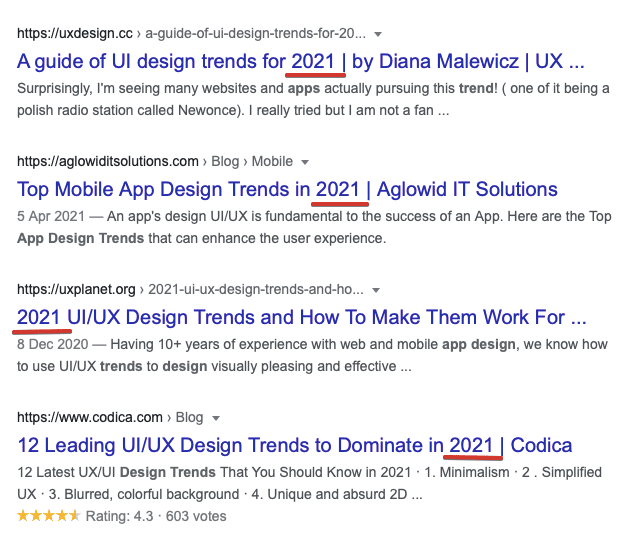Open '12 Leading UI/UX Design Trends' Codica link
The image size is (640, 544).
(295, 445)
